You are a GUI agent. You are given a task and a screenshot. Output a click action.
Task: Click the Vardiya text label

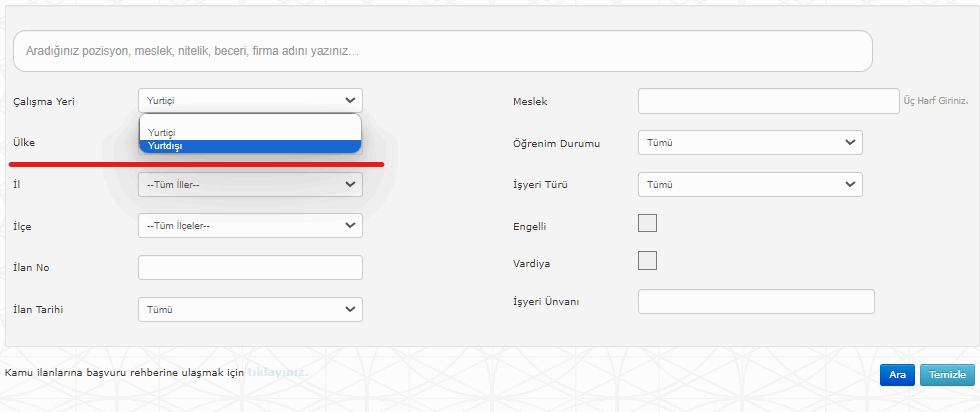pyautogui.click(x=530, y=264)
